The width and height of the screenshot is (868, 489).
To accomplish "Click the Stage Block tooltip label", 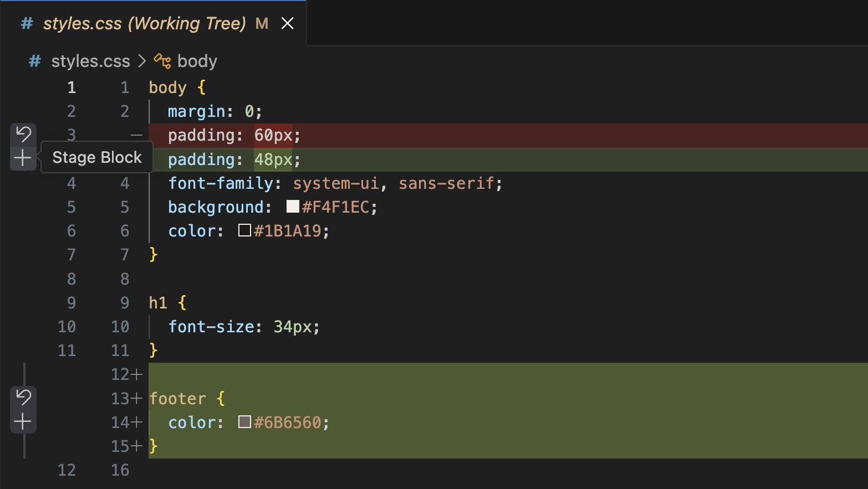I will [x=97, y=157].
